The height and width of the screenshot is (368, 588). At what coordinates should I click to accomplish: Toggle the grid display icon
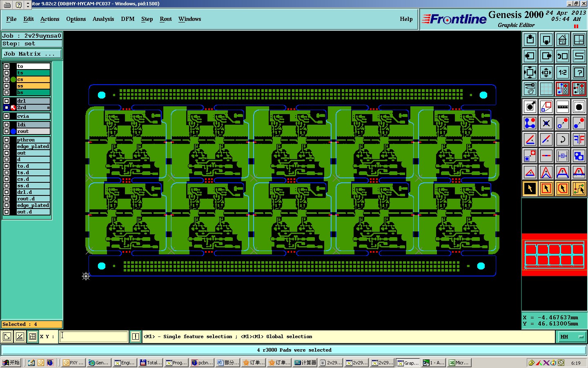tap(546, 89)
